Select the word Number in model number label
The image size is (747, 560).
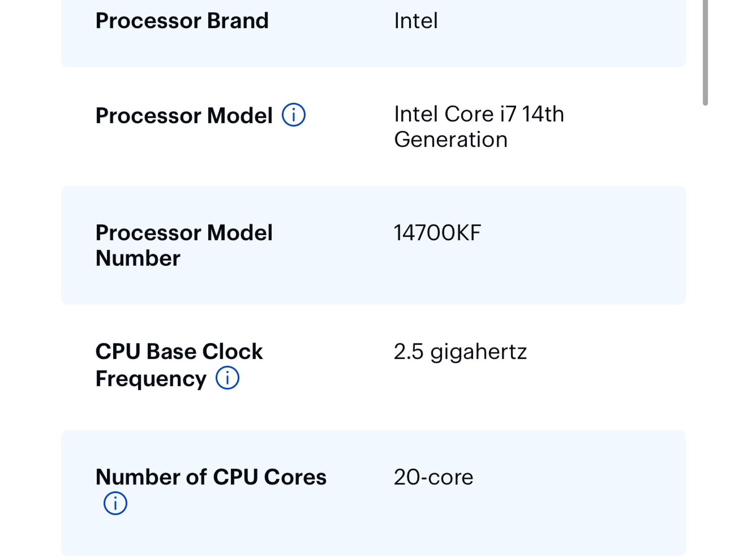point(138,258)
